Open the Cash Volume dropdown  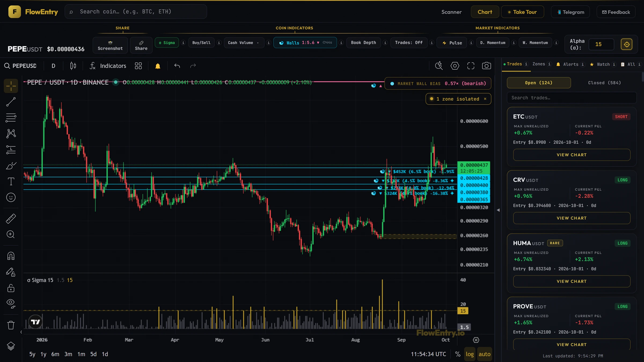click(x=244, y=43)
